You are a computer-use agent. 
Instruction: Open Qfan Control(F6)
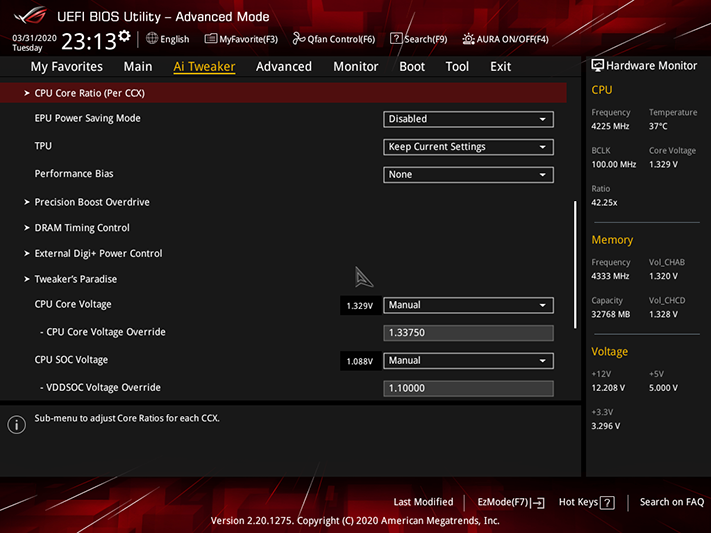(x=334, y=39)
